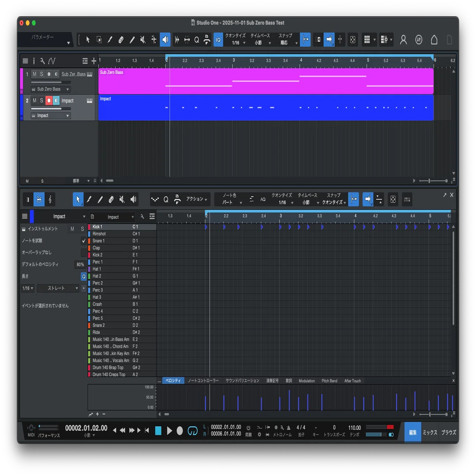
Task: Add a new track with plus icon
Action: pyautogui.click(x=94, y=61)
